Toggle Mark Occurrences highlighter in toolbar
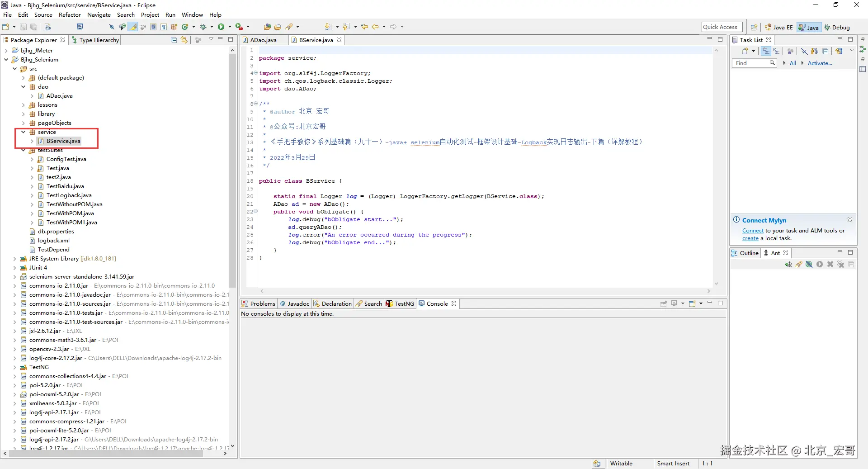 [133, 27]
